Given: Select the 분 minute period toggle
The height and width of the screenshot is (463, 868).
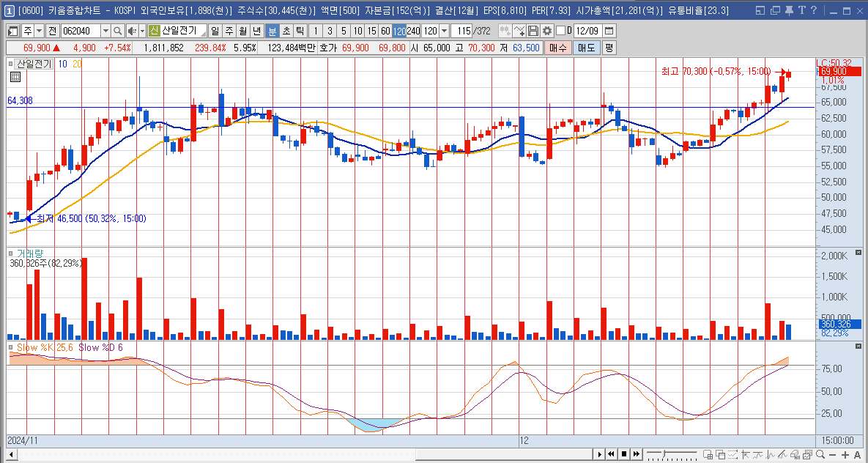Looking at the screenshot, I should coord(272,31).
